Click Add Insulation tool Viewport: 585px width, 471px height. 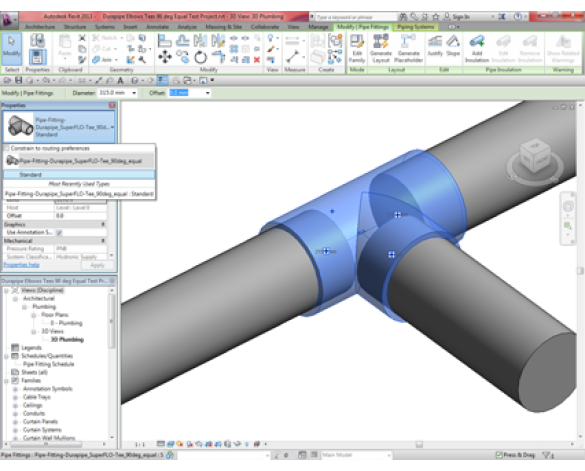coord(477,49)
